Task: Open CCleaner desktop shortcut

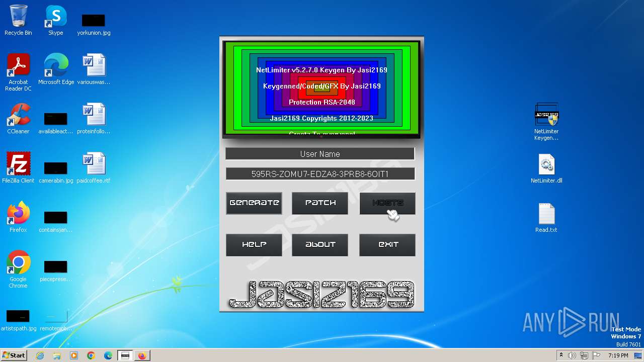Action: pos(18,119)
